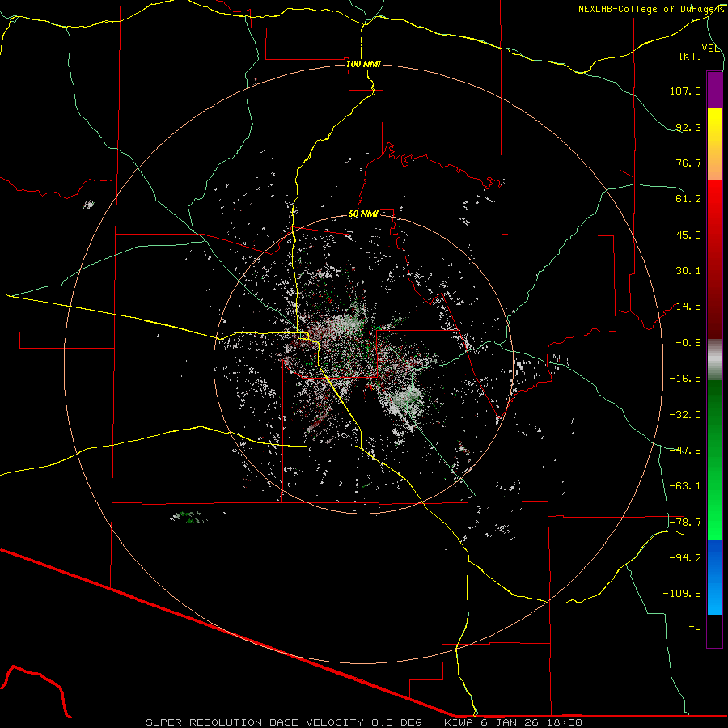
Task: Click the TH legend label
Action: point(695,630)
